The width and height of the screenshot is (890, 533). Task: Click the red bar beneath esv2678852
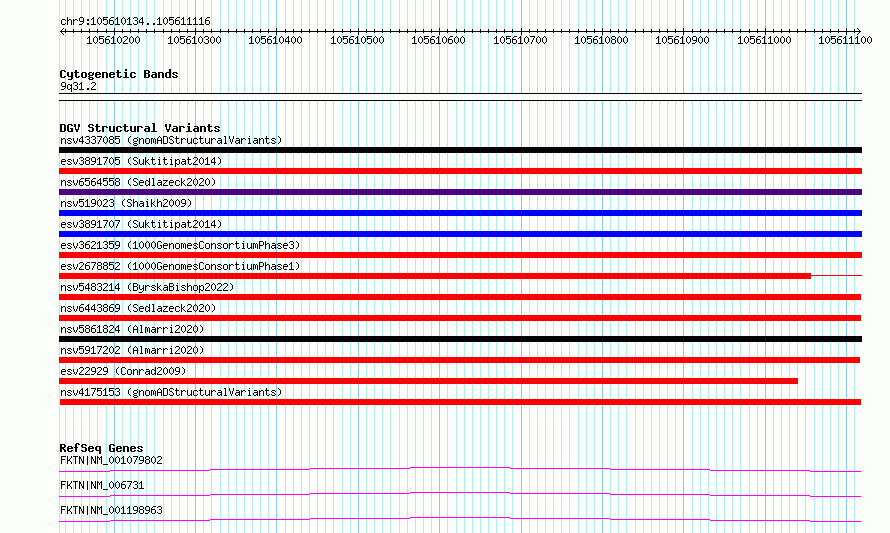[435, 276]
